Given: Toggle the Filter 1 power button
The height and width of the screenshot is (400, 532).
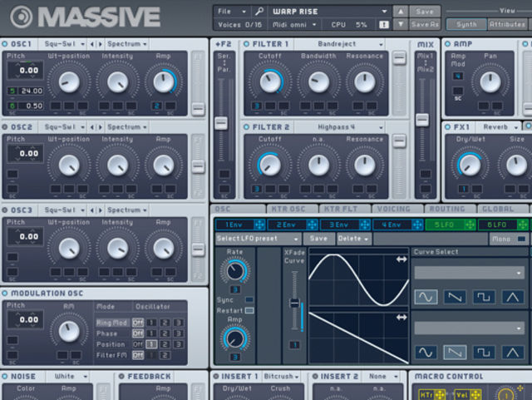Looking at the screenshot, I should coord(247,44).
